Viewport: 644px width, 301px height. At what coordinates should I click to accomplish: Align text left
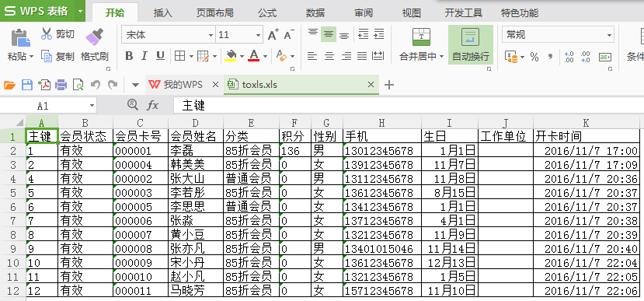point(312,56)
